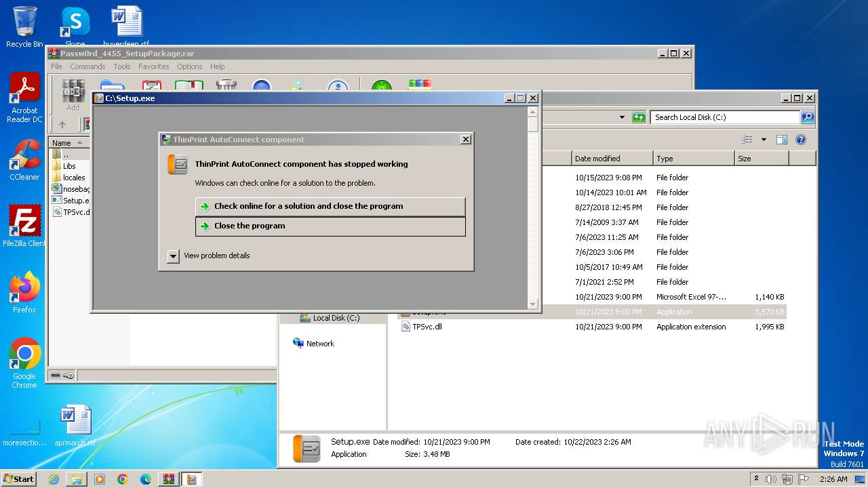Select the Google Chrome desktop shortcut
Screen dimensions: 868x488
(x=24, y=363)
